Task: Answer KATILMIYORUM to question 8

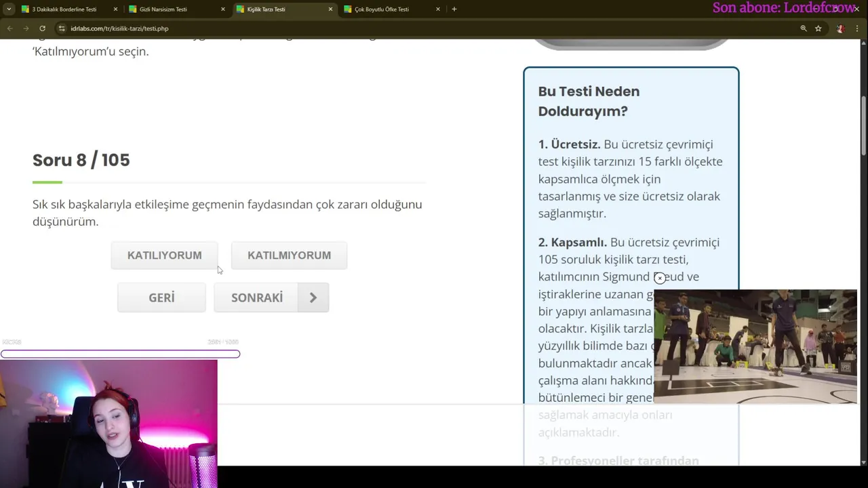Action: point(289,256)
